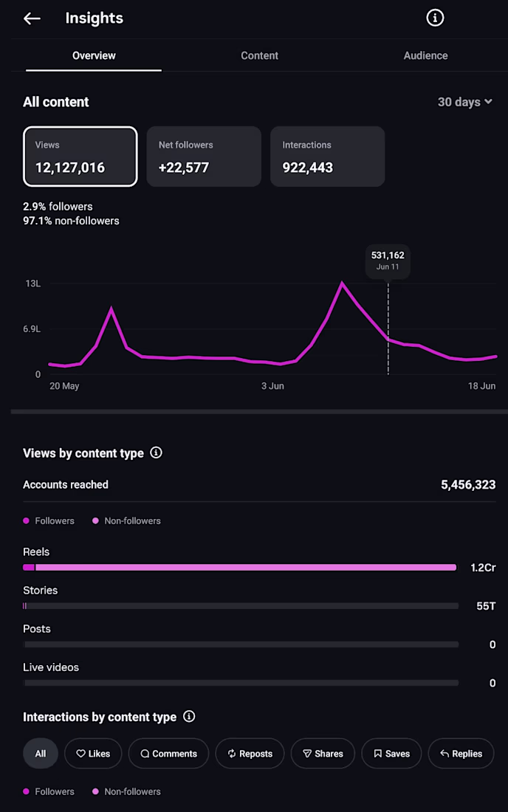Click the 6.9L y-axis label

32,329
